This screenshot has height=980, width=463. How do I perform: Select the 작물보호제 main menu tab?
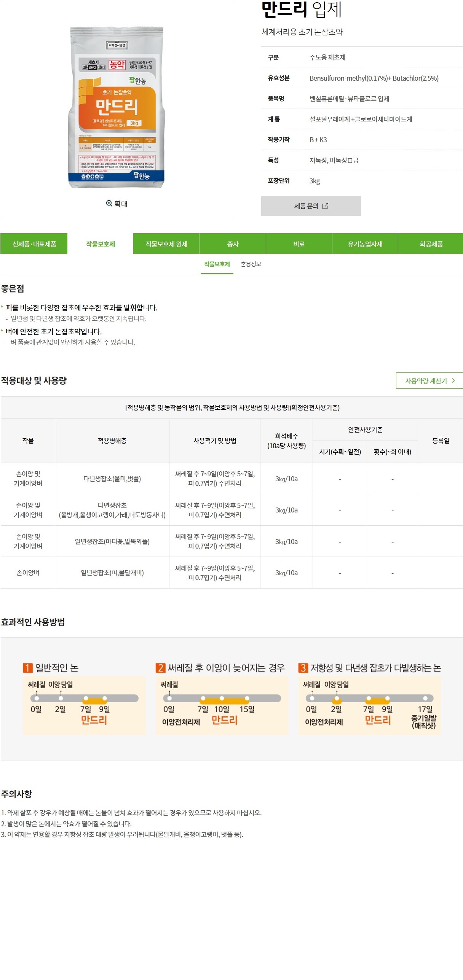coord(101,244)
